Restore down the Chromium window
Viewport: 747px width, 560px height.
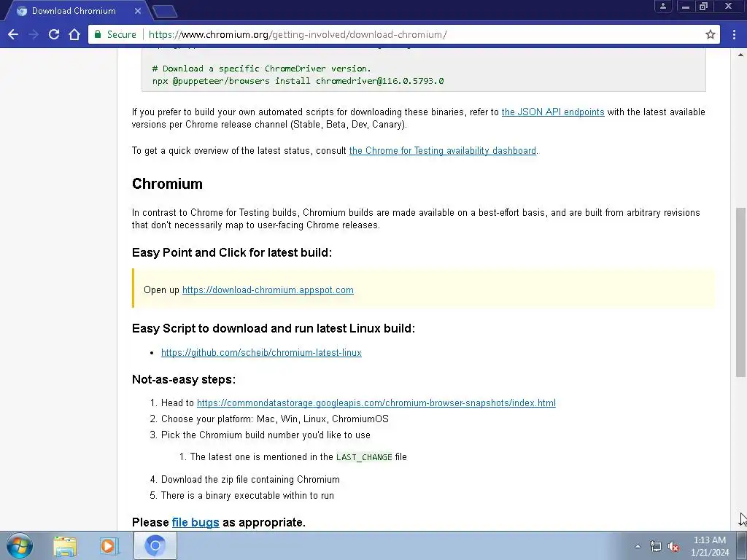pyautogui.click(x=703, y=6)
